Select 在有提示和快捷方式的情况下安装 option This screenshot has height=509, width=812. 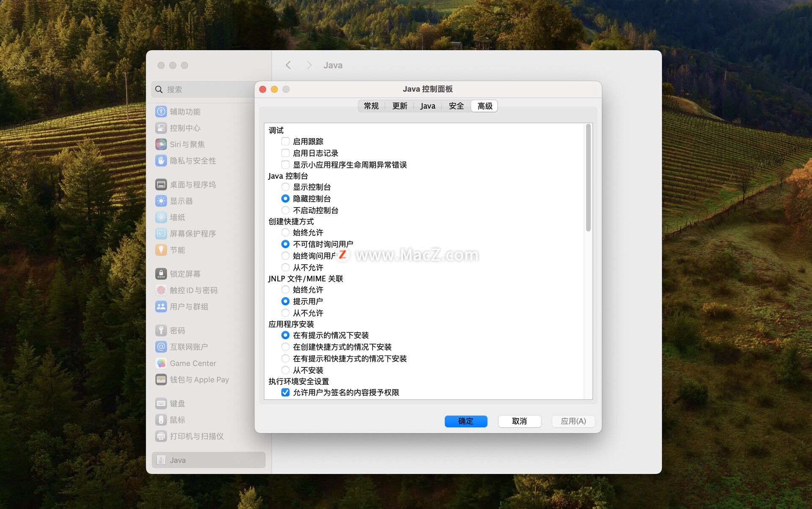point(285,358)
